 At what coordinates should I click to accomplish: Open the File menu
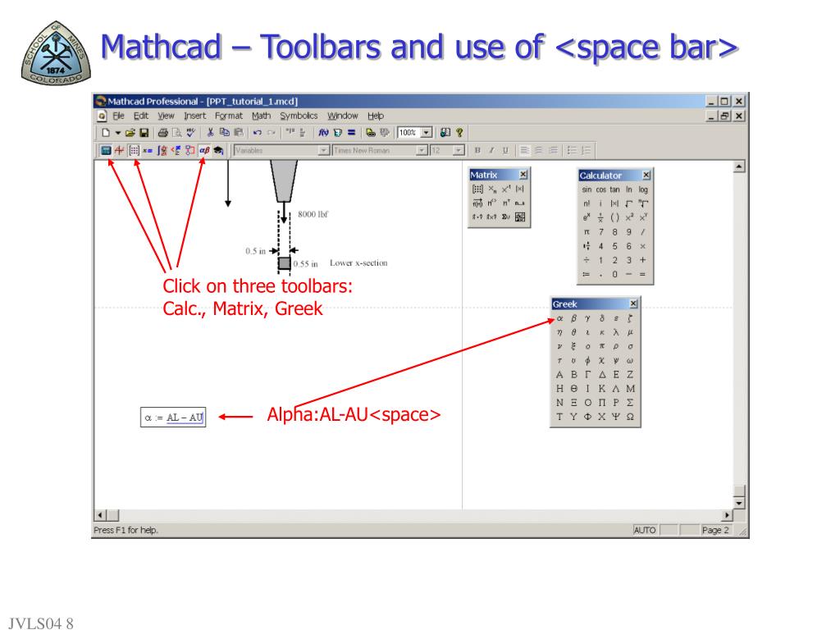118,116
